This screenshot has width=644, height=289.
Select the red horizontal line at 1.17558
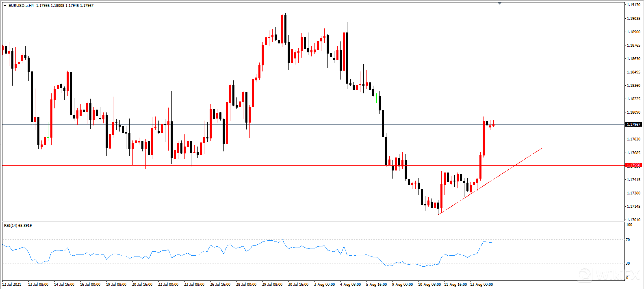(284, 165)
